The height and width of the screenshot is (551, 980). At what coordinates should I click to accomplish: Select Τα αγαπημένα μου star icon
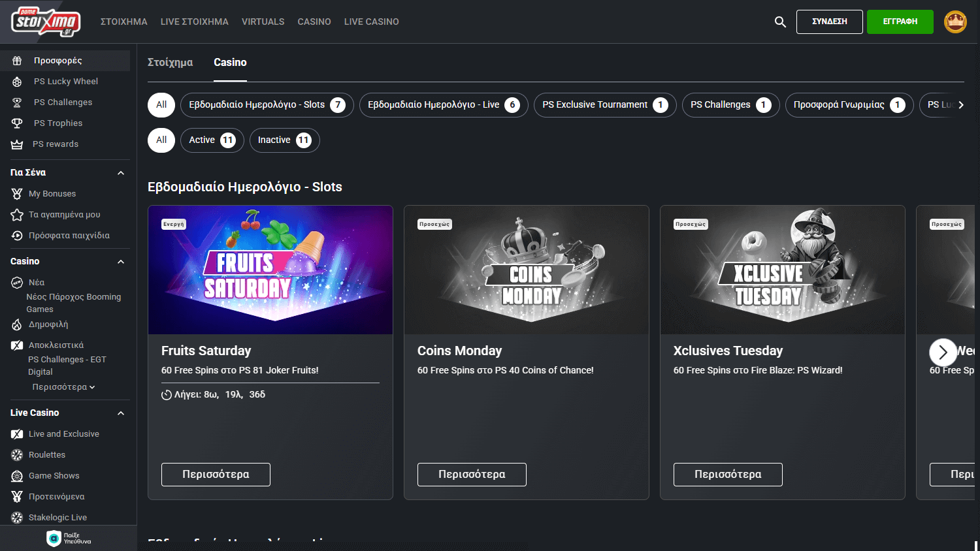[x=16, y=214]
